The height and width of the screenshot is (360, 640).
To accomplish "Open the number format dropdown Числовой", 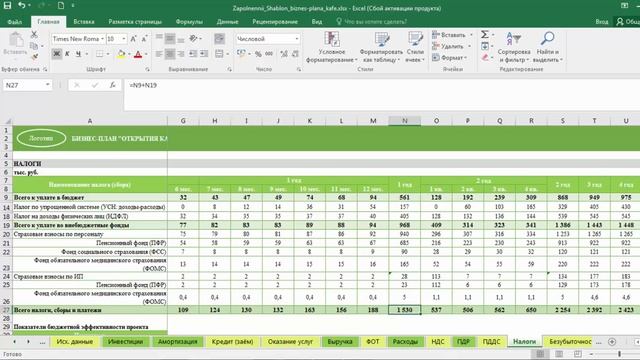I will coord(297,39).
